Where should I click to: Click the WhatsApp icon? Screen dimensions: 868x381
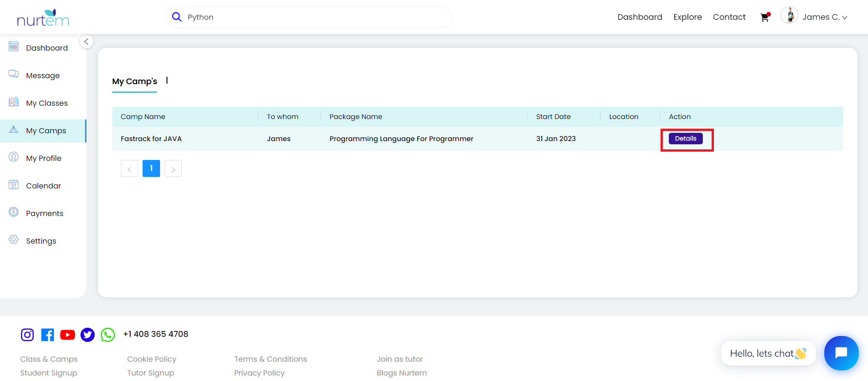point(108,335)
